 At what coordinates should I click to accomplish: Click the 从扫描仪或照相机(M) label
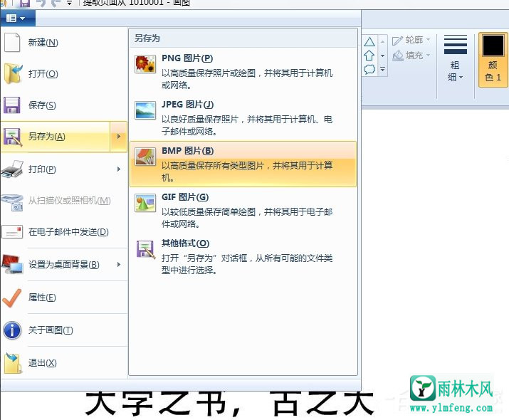[x=70, y=201]
